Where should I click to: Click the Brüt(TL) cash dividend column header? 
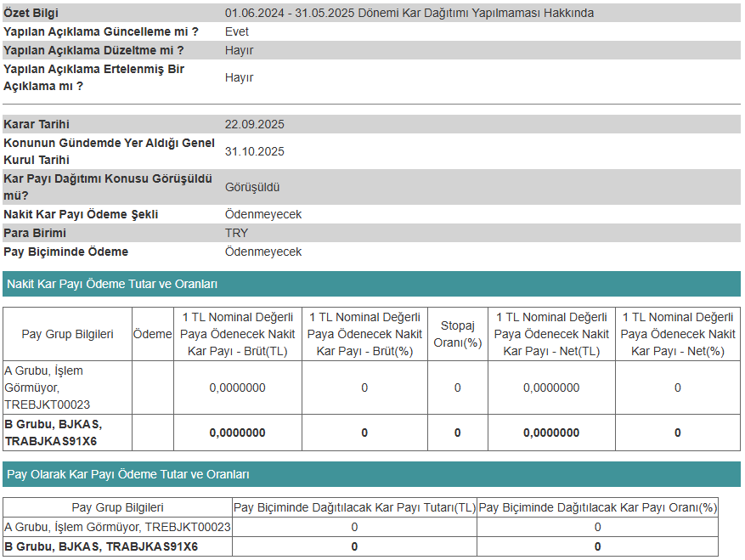(x=237, y=334)
